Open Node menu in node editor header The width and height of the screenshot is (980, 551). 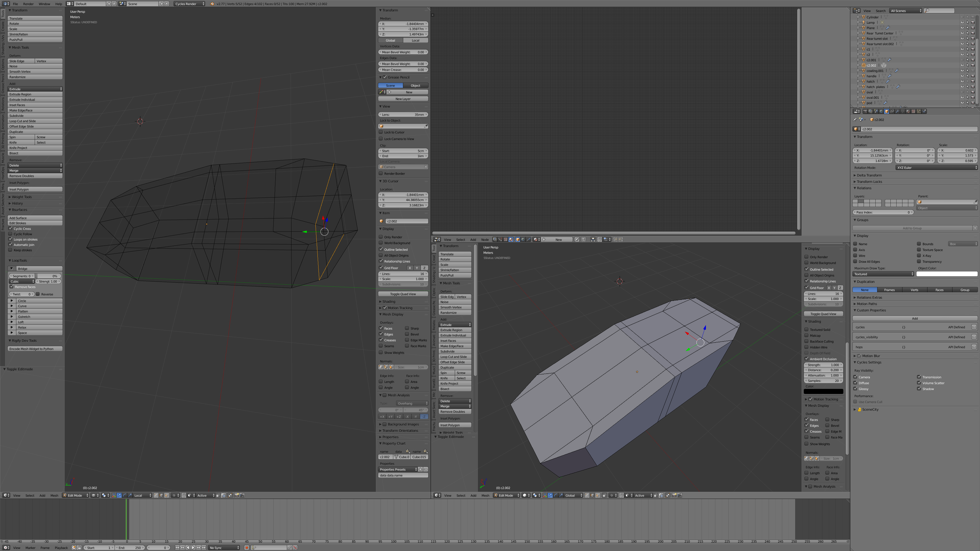point(485,240)
